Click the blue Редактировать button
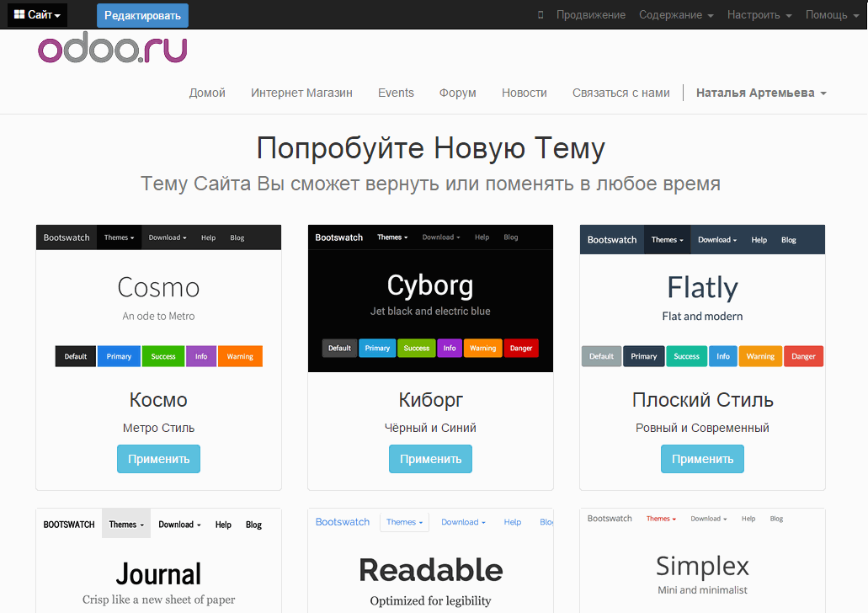The height and width of the screenshot is (613, 868). click(142, 15)
